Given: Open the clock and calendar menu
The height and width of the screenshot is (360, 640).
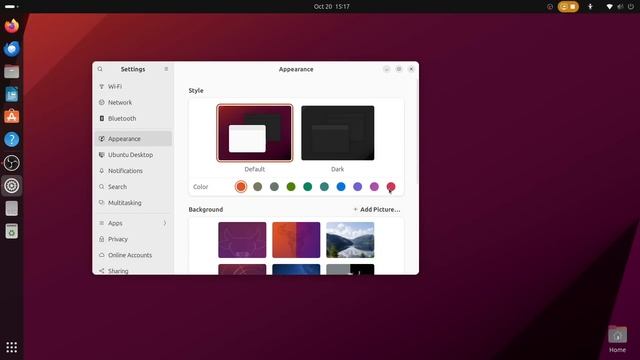Looking at the screenshot, I should (x=331, y=7).
